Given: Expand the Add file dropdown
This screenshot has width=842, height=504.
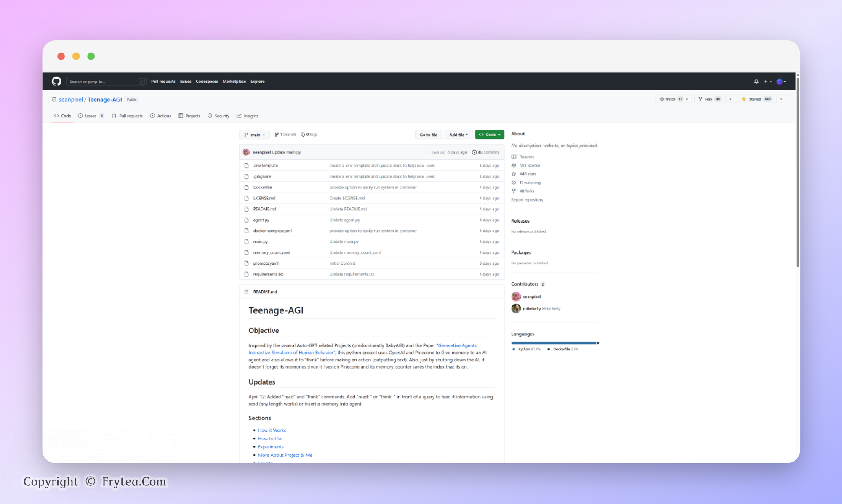Looking at the screenshot, I should pyautogui.click(x=458, y=135).
